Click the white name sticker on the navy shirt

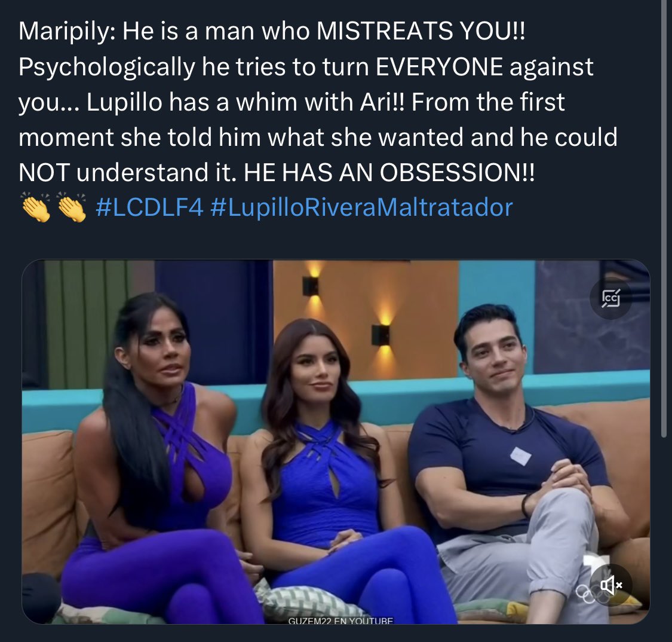tap(520, 456)
